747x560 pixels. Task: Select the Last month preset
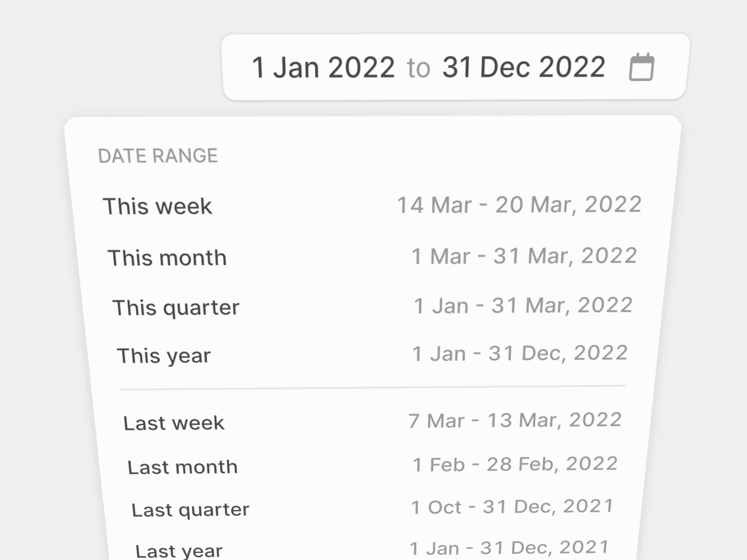point(182,468)
